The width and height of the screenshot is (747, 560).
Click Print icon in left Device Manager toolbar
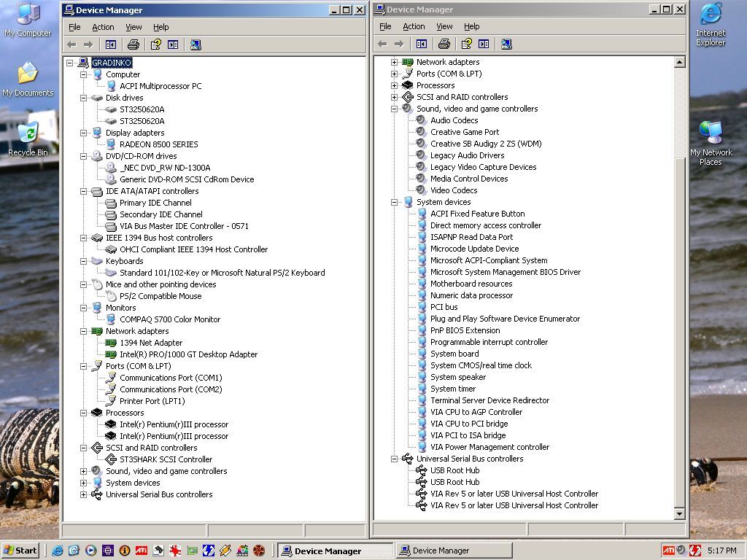tap(133, 44)
